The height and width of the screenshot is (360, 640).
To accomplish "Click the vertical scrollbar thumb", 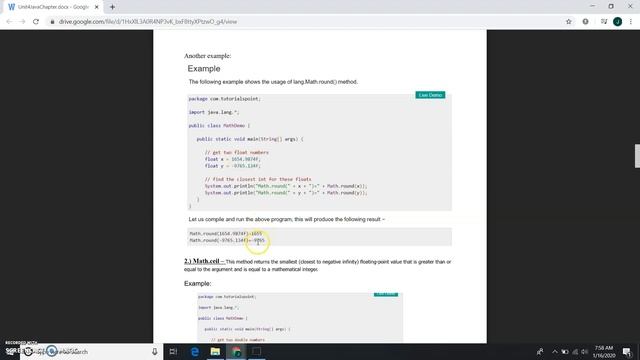I will coord(637,156).
